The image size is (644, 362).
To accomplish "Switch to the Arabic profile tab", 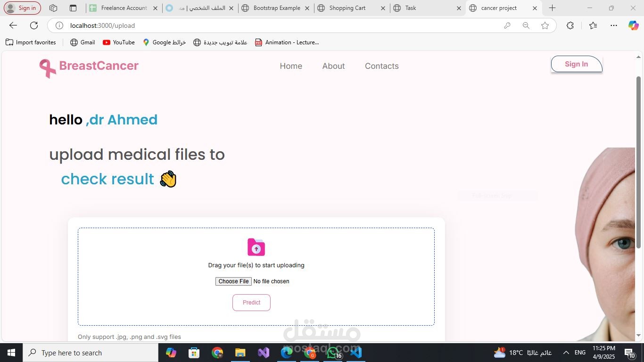I will tap(200, 8).
